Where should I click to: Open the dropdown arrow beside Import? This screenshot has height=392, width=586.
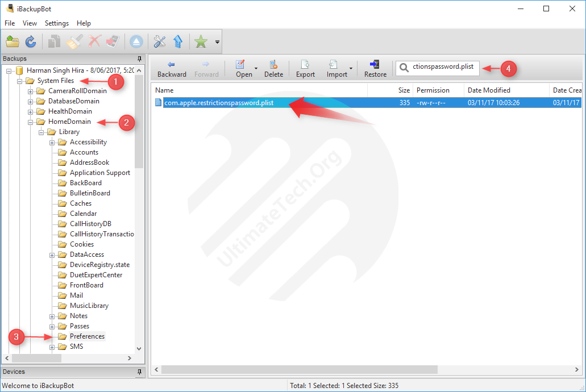point(351,69)
